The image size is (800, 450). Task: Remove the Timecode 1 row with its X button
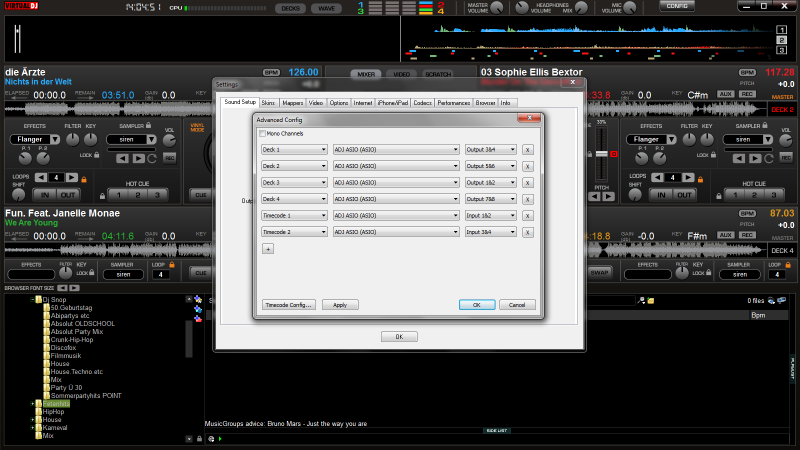[528, 216]
